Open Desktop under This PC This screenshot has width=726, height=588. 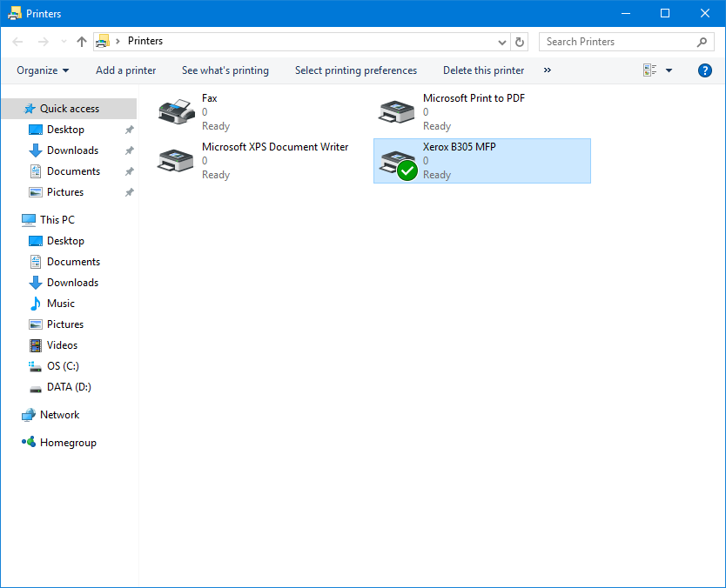[x=66, y=241]
